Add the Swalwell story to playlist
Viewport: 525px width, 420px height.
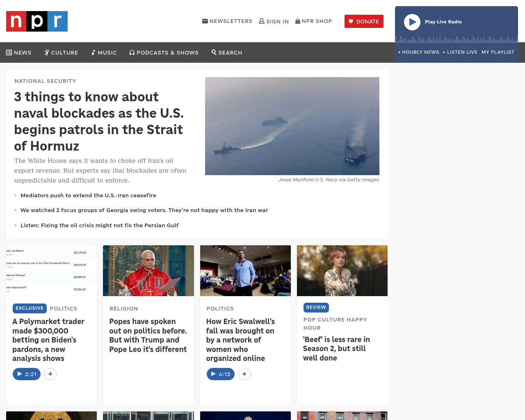[x=244, y=374]
